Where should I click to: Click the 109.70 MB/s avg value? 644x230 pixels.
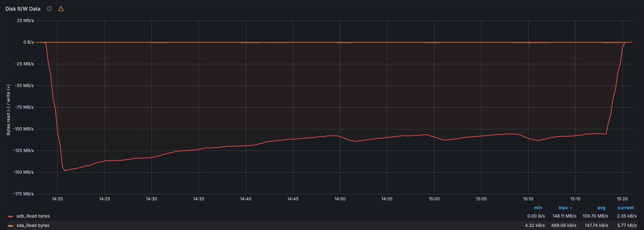[595, 216]
